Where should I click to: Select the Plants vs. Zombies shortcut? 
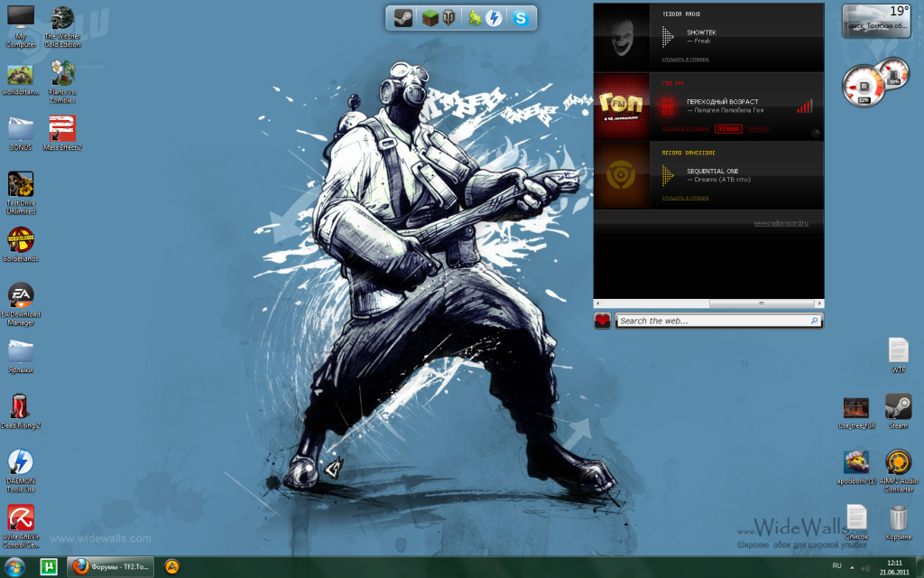tap(62, 81)
